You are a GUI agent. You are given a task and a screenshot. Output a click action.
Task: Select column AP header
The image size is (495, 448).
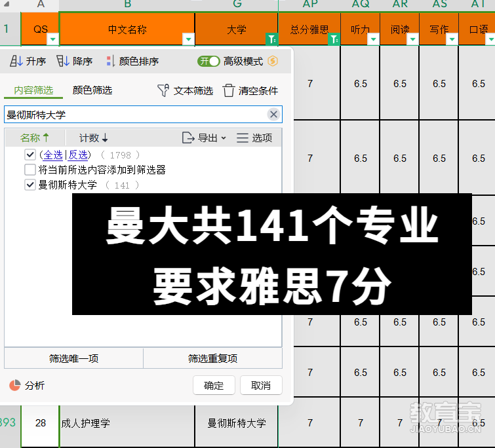pos(309,5)
